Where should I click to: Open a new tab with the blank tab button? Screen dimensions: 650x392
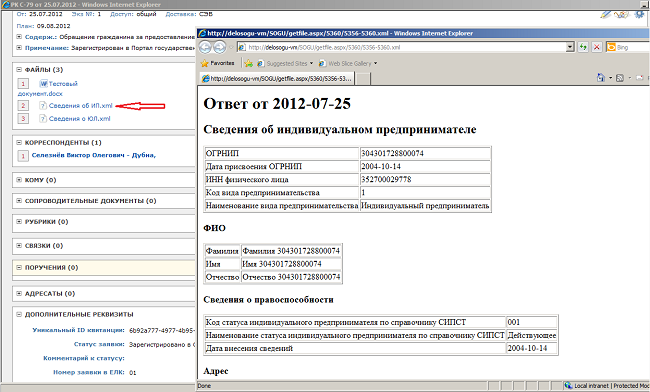point(363,79)
